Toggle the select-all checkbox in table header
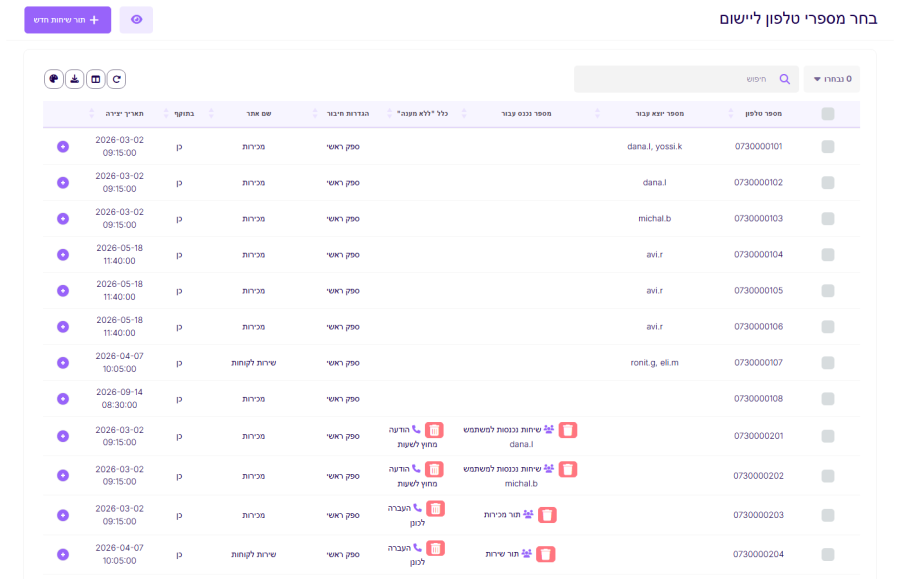The image size is (900, 579). point(828,114)
